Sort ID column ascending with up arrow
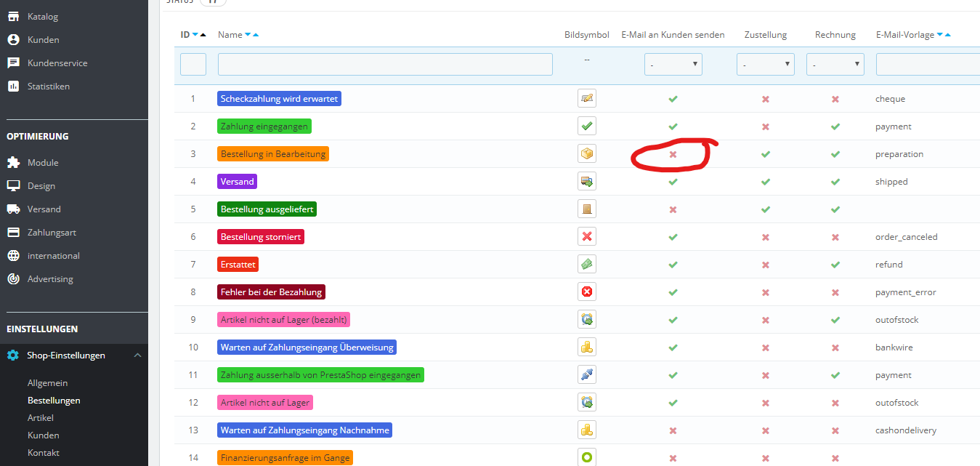The height and width of the screenshot is (466, 980). pyautogui.click(x=203, y=35)
